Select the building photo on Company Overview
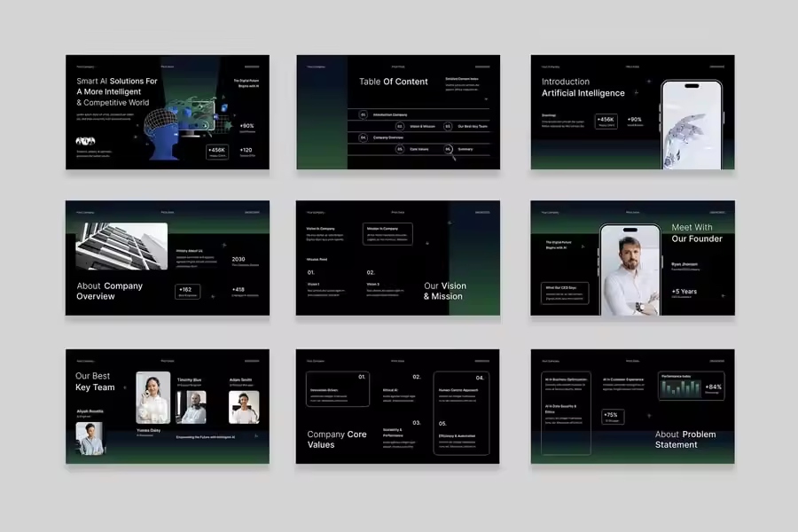Viewport: 798px width, 532px height. 121,246
